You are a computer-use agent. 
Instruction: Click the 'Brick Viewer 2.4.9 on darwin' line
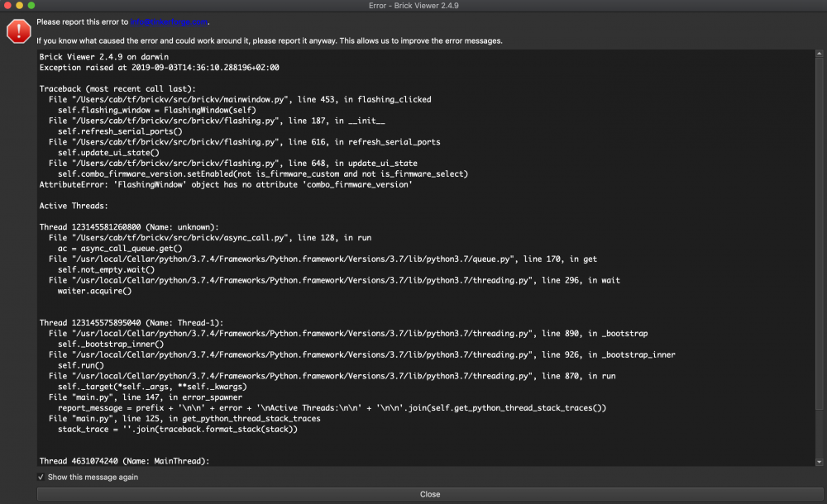(x=102, y=57)
